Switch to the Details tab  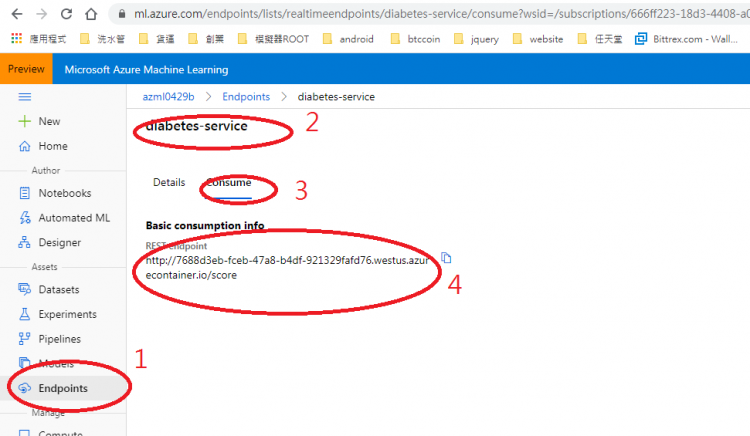point(168,183)
